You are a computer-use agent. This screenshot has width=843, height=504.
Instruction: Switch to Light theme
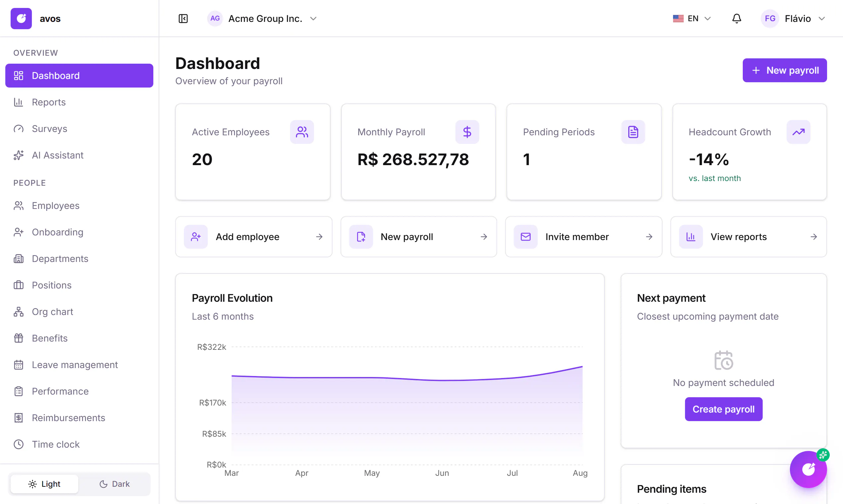[44, 484]
